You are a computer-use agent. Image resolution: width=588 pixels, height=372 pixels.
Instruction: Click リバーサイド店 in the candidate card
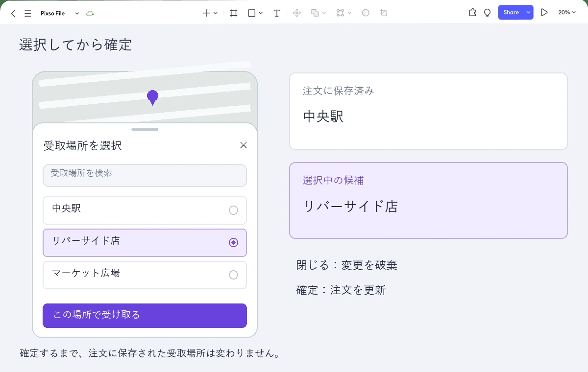click(x=351, y=207)
